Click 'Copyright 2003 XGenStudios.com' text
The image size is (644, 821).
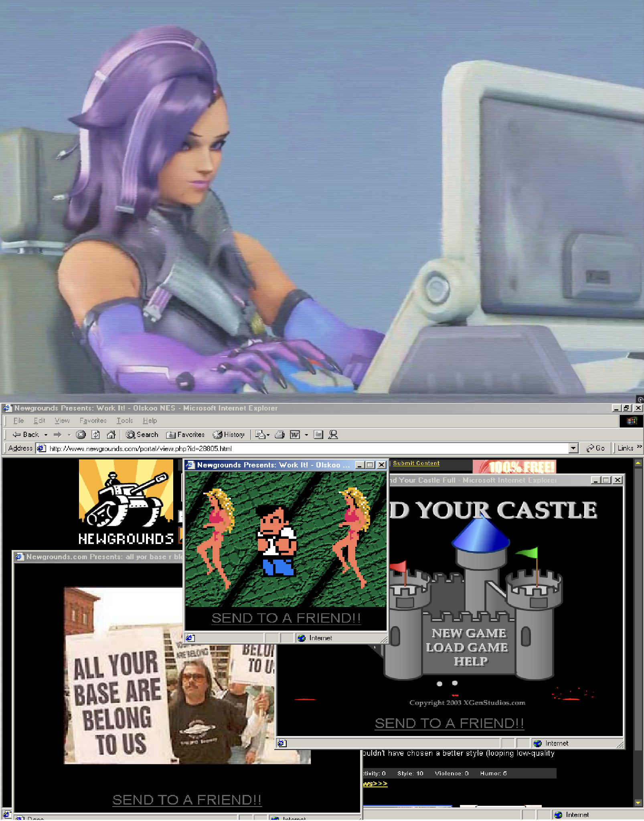click(467, 702)
